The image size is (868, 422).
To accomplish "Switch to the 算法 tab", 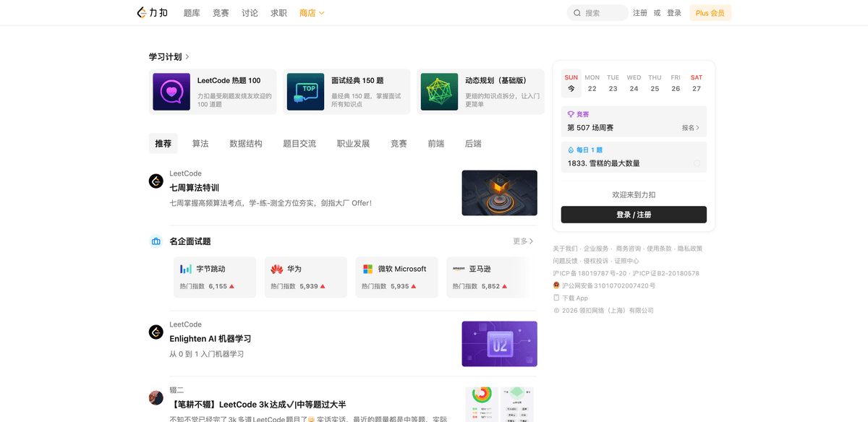I will pos(200,144).
